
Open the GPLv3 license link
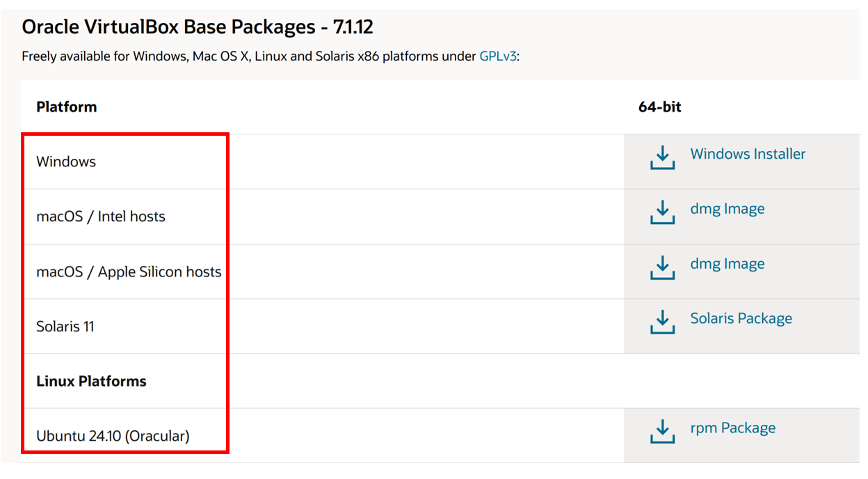(498, 56)
